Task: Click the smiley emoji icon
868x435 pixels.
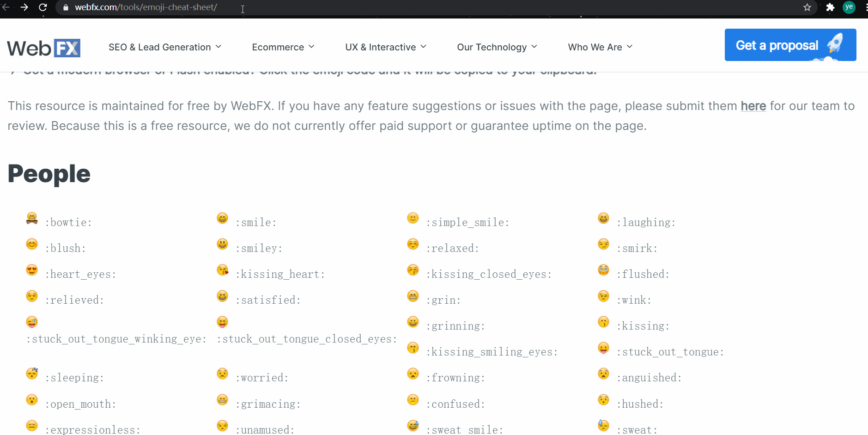Action: click(x=222, y=244)
